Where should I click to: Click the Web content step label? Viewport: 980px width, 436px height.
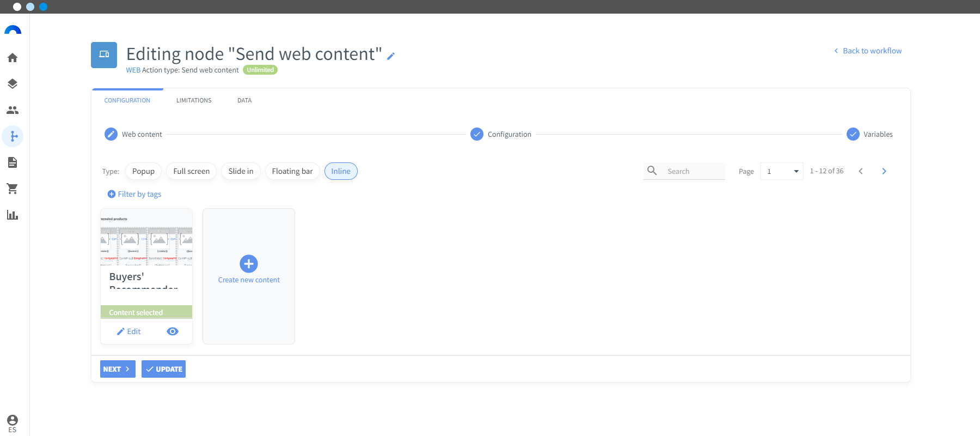pos(142,134)
